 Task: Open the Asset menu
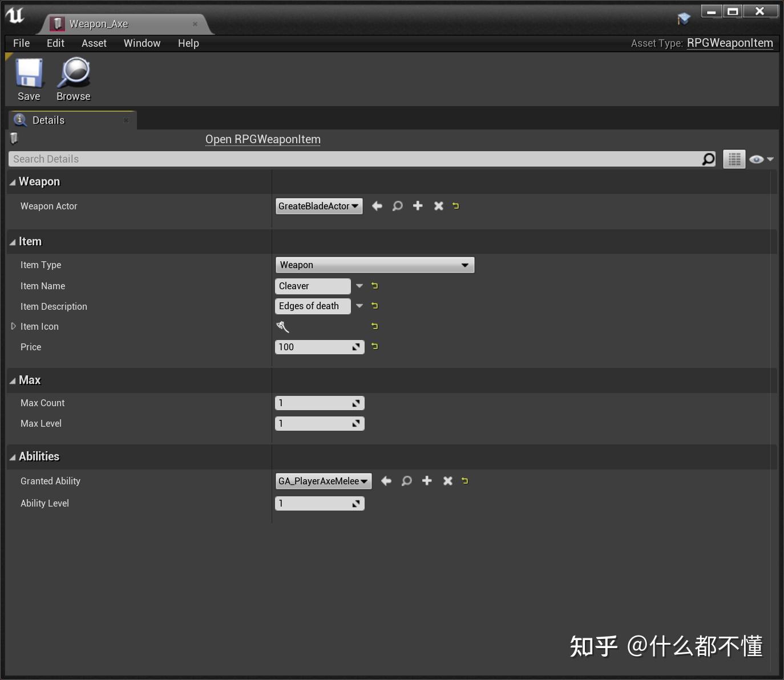(x=94, y=43)
